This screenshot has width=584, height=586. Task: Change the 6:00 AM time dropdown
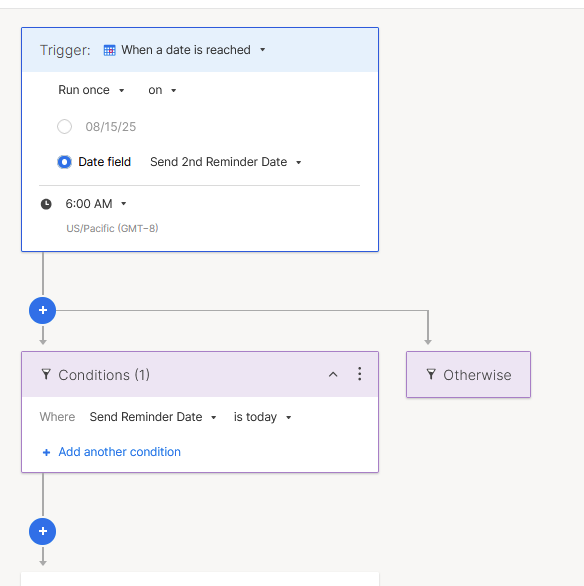click(x=96, y=204)
